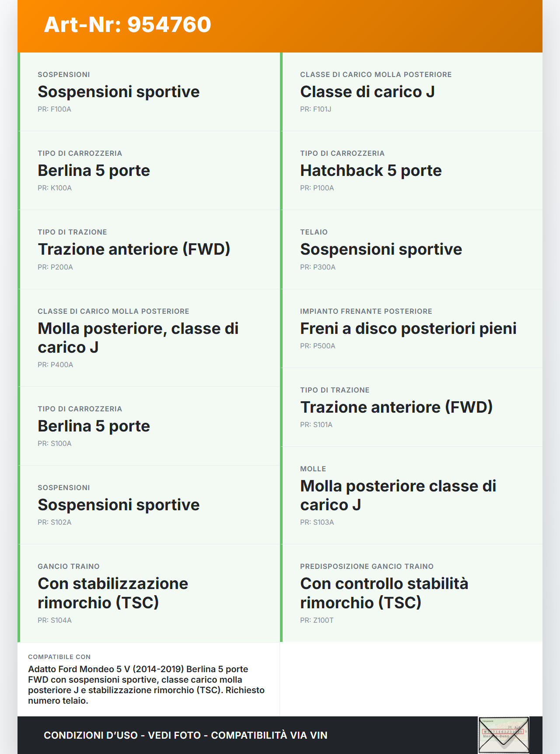Click Trazione anteriore (FWD) card PR S101A

tap(411, 407)
